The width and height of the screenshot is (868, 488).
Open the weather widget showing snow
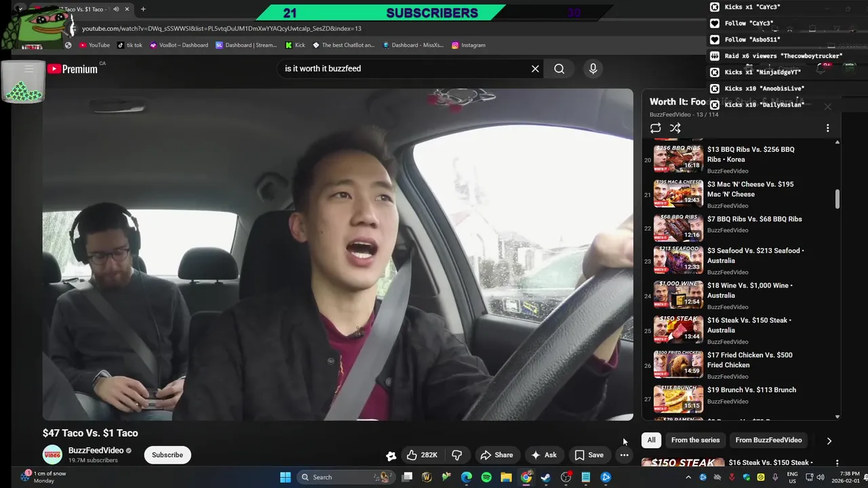[43, 477]
